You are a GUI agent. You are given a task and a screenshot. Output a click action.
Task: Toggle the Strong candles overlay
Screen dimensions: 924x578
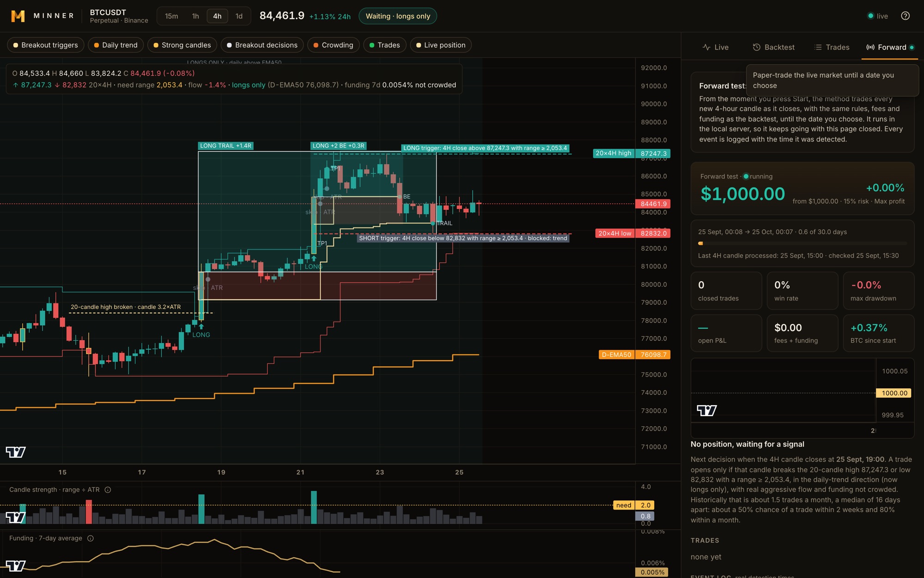tap(182, 45)
